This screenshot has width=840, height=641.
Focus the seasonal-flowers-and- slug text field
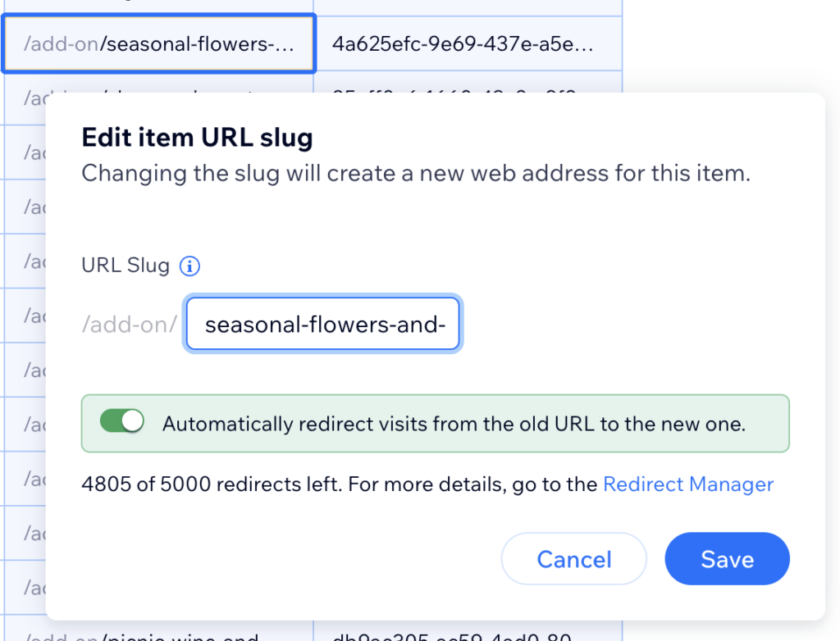pos(323,324)
